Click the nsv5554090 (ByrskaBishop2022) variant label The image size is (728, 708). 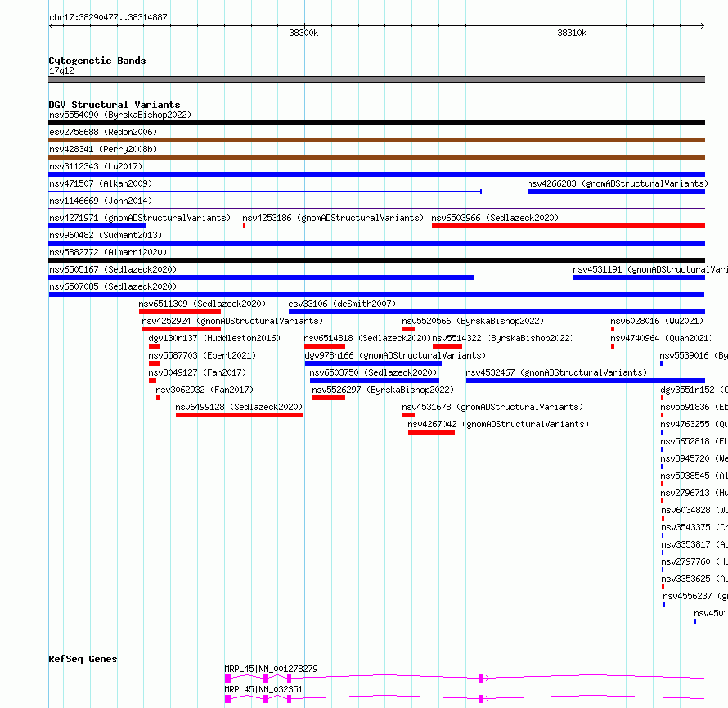[120, 115]
